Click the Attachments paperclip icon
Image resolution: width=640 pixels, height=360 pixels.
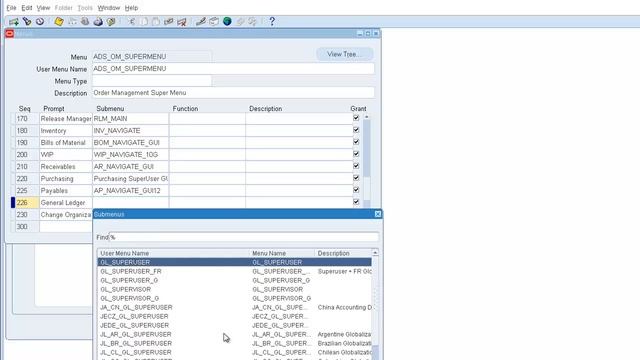tap(240, 22)
